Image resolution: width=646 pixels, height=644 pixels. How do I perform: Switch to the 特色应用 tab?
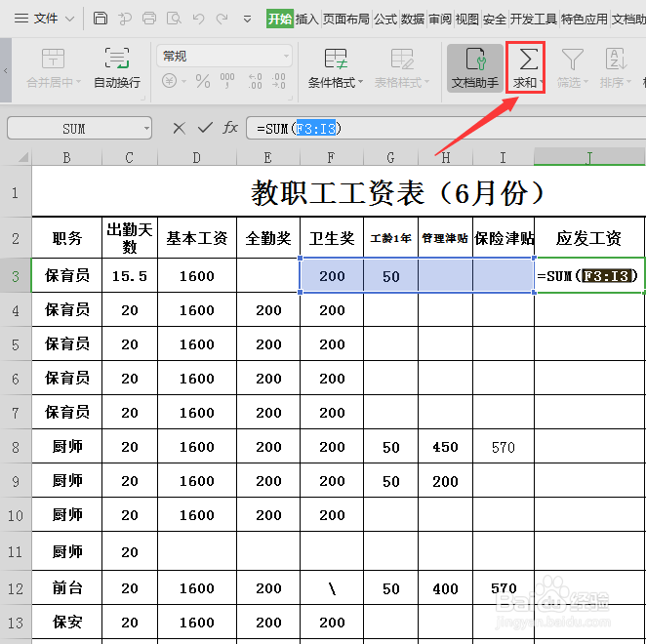pos(585,19)
